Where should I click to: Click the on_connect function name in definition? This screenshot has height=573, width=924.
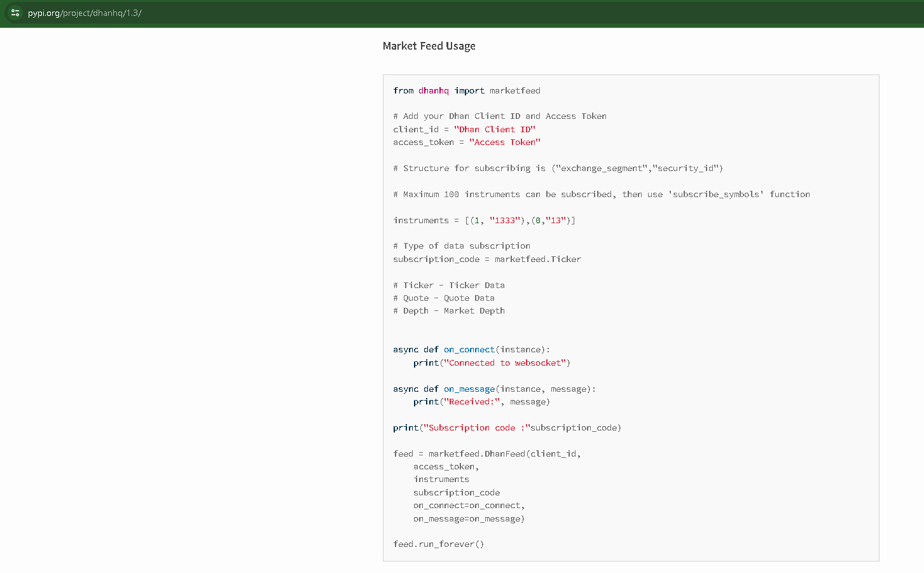[x=469, y=350]
